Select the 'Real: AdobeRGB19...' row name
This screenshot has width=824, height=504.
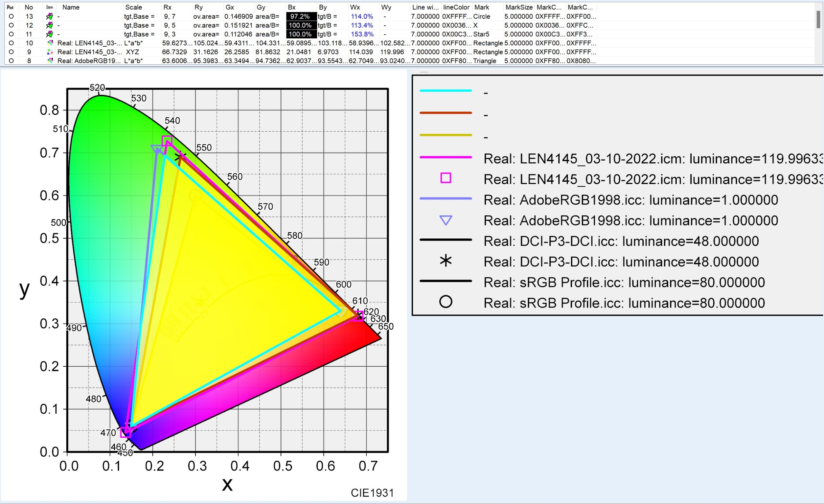point(89,61)
